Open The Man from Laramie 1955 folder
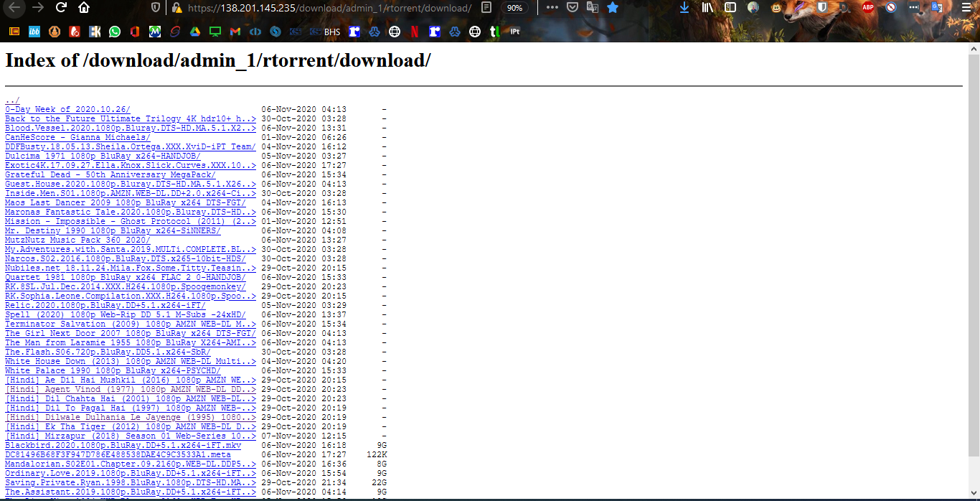This screenshot has width=980, height=501. [131, 342]
